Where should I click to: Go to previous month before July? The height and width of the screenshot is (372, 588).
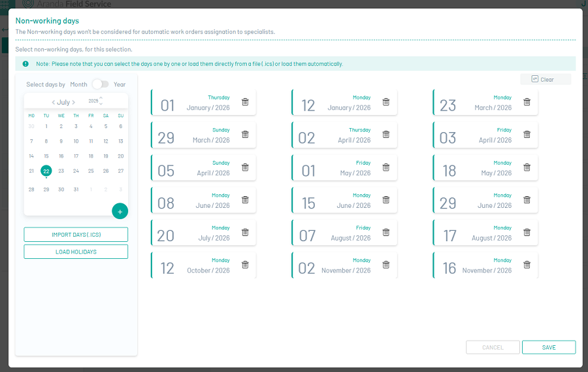pos(53,103)
